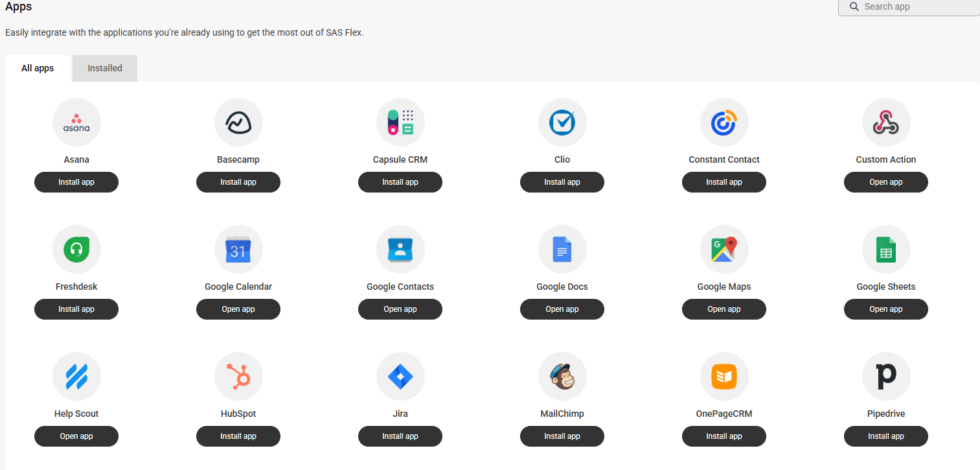Click the Google Contacts name label
The image size is (980, 470).
400,287
